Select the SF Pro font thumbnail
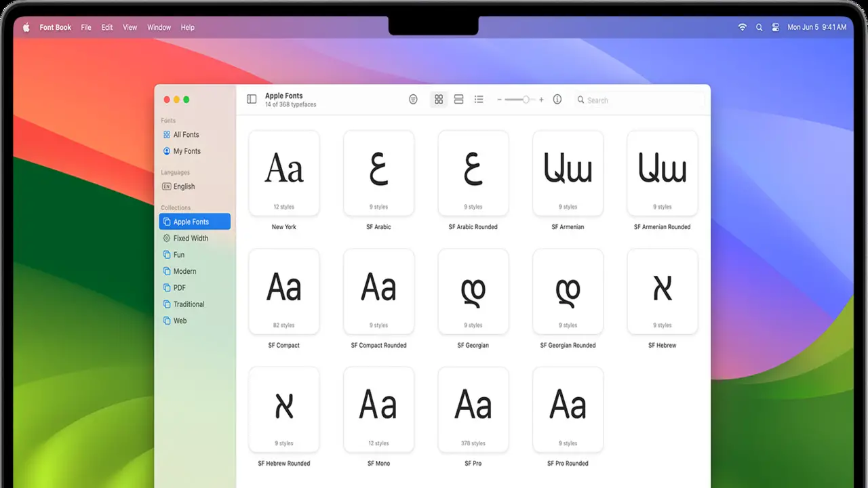The height and width of the screenshot is (488, 868). click(473, 410)
